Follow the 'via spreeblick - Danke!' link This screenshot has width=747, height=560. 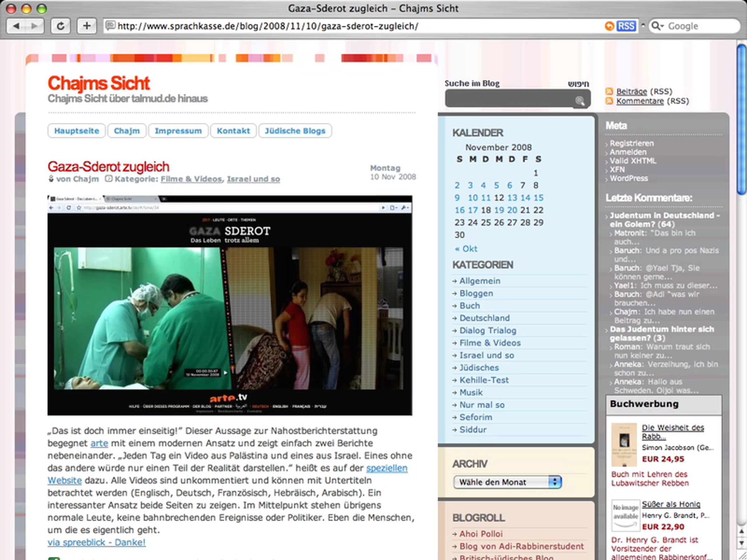point(96,542)
